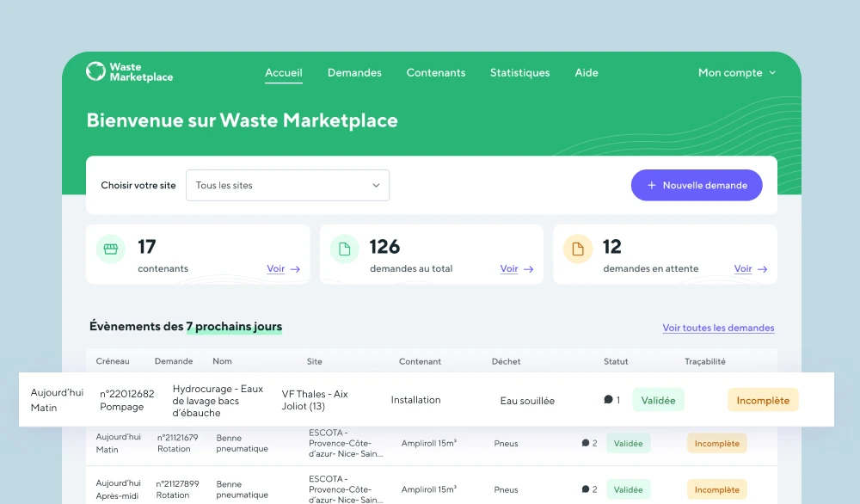Click Incomplète badge in Hydrocurage row
This screenshot has height=504, width=860.
pos(763,400)
